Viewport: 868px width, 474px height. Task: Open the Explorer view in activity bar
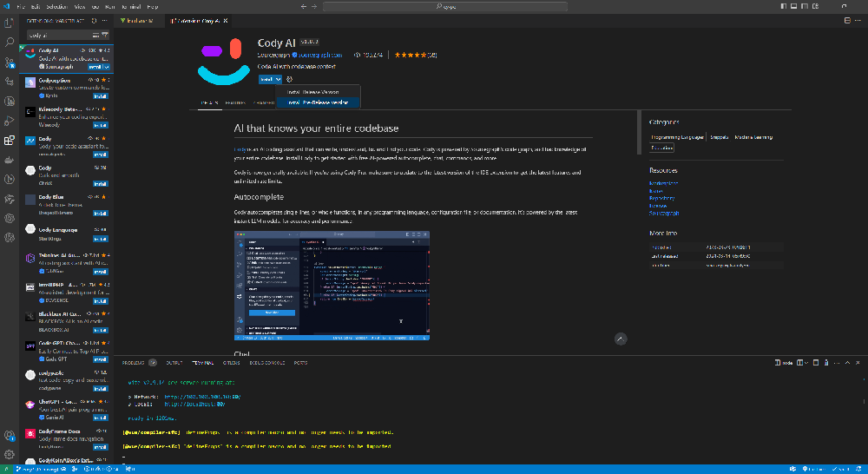(9, 23)
